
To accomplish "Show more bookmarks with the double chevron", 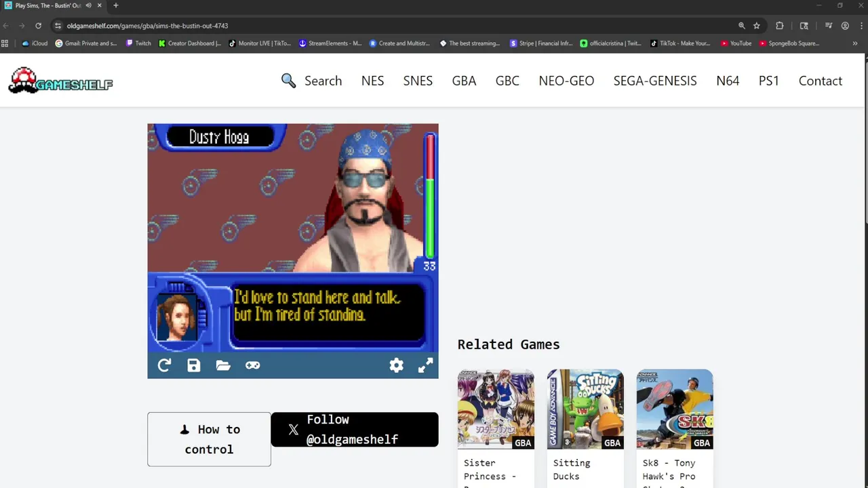I will pos(855,43).
